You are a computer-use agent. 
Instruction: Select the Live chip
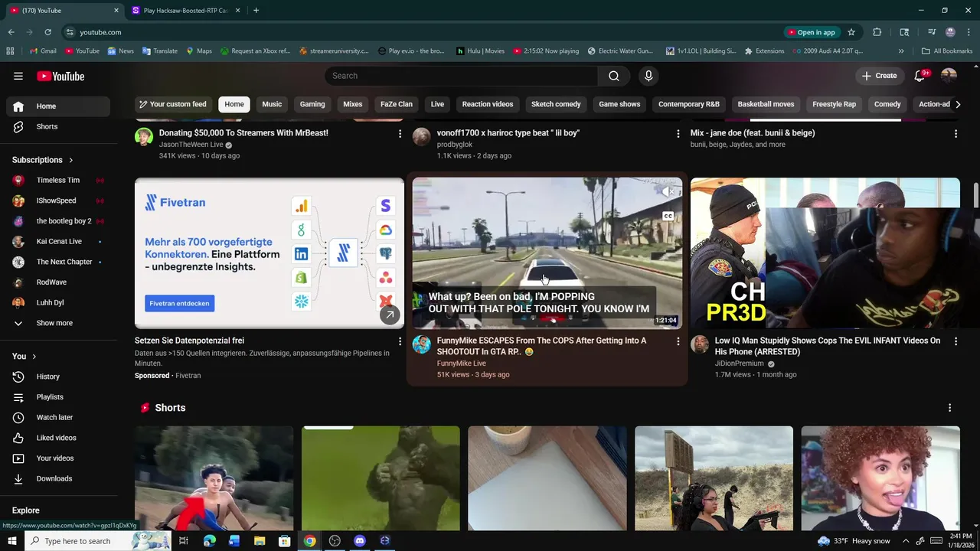(437, 104)
